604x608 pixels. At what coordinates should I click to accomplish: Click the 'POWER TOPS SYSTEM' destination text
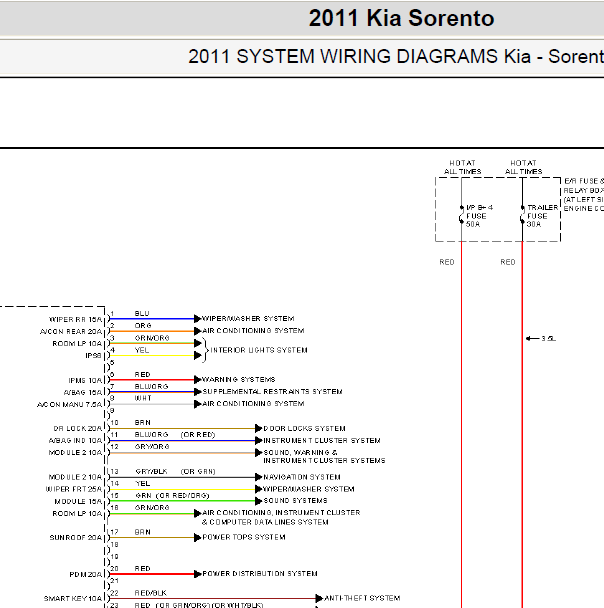pos(244,537)
